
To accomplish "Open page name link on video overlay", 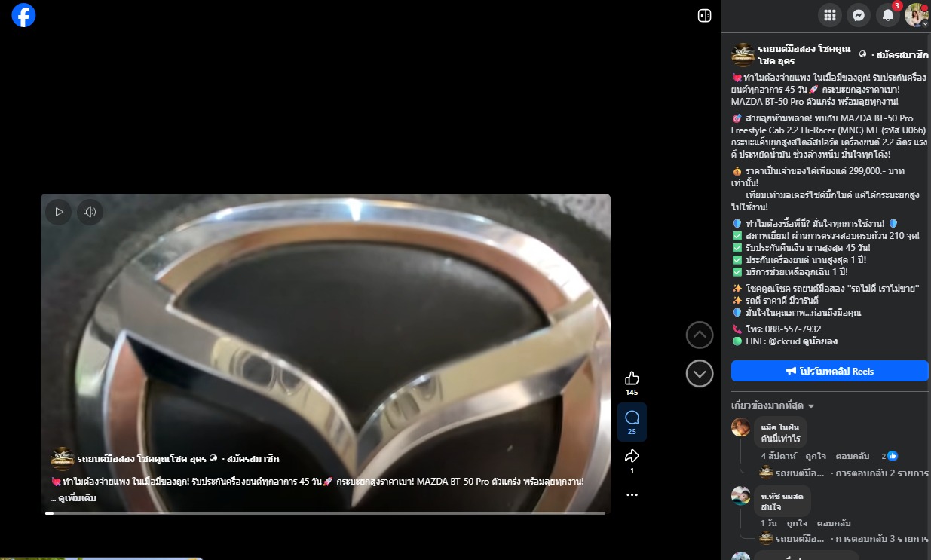I will (142, 459).
